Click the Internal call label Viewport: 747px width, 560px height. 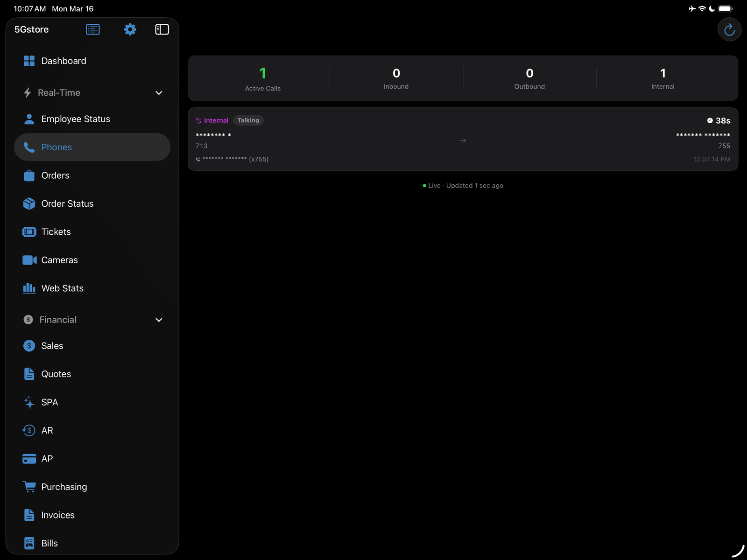(x=216, y=120)
